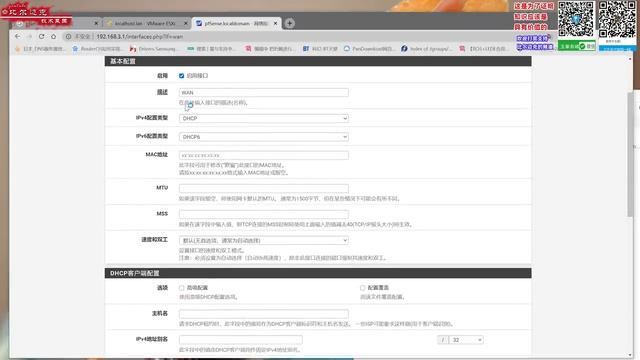The image size is (640, 360).
Task: Open the 速度和双工 speed and duplex dropdown
Action: tap(264, 240)
